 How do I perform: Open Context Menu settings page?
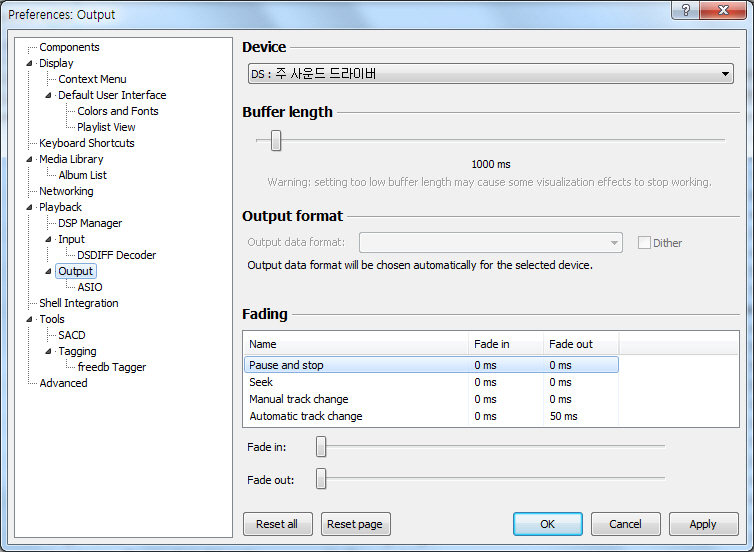click(x=92, y=79)
